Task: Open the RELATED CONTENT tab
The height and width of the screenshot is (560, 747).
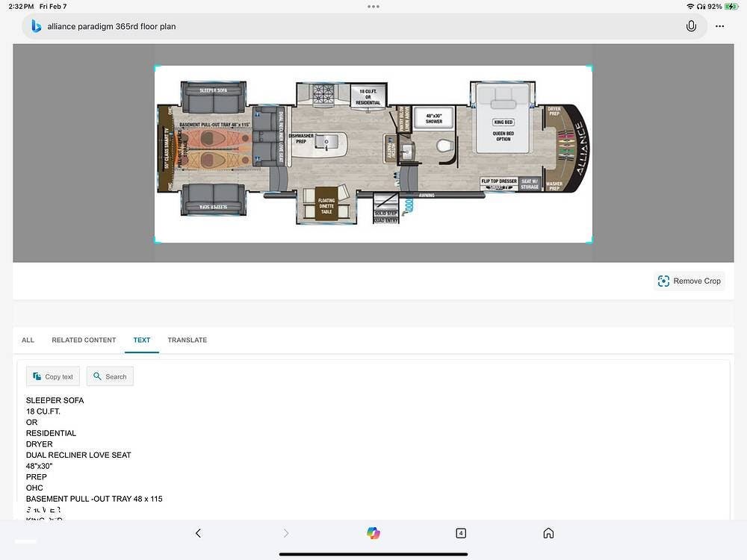Action: [x=84, y=340]
